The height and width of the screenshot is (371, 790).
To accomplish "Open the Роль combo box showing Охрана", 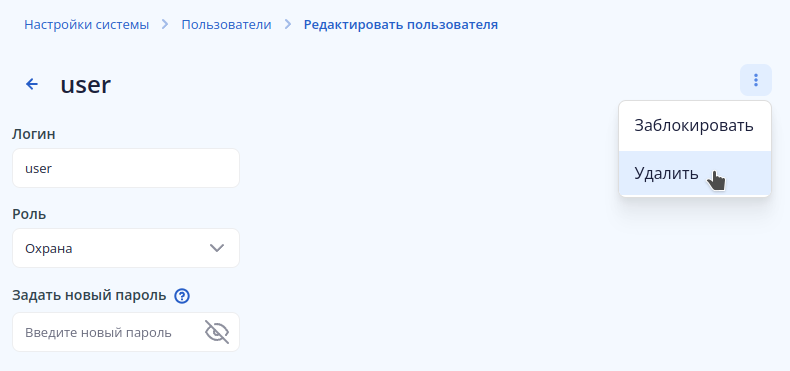I will (x=126, y=248).
